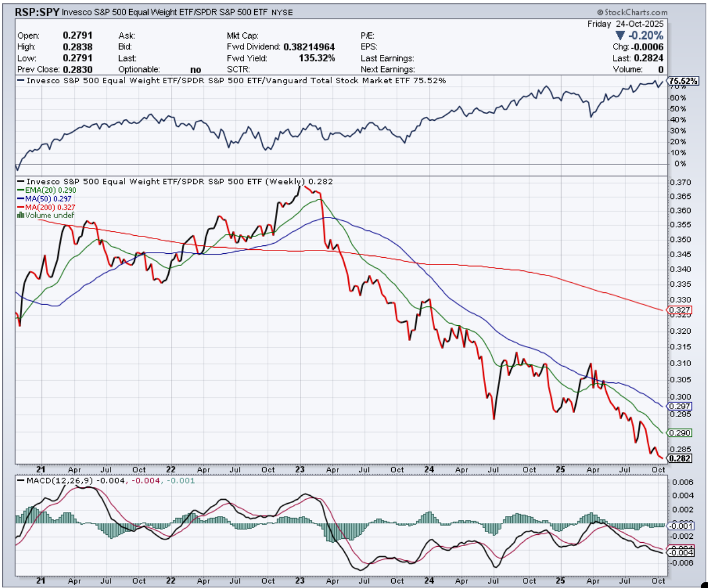
Task: Click the StockCharts.com copyright watermark
Action: [632, 12]
